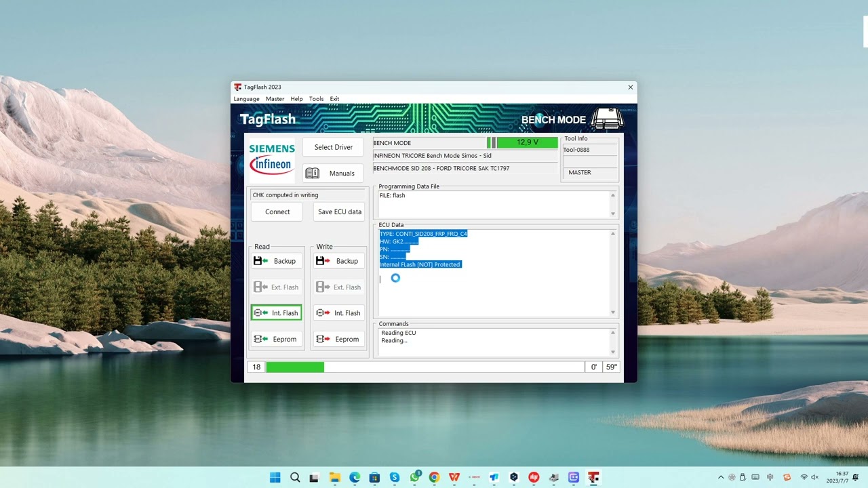868x488 pixels.
Task: Click the Wi-Fi network tray icon
Action: coord(804,477)
